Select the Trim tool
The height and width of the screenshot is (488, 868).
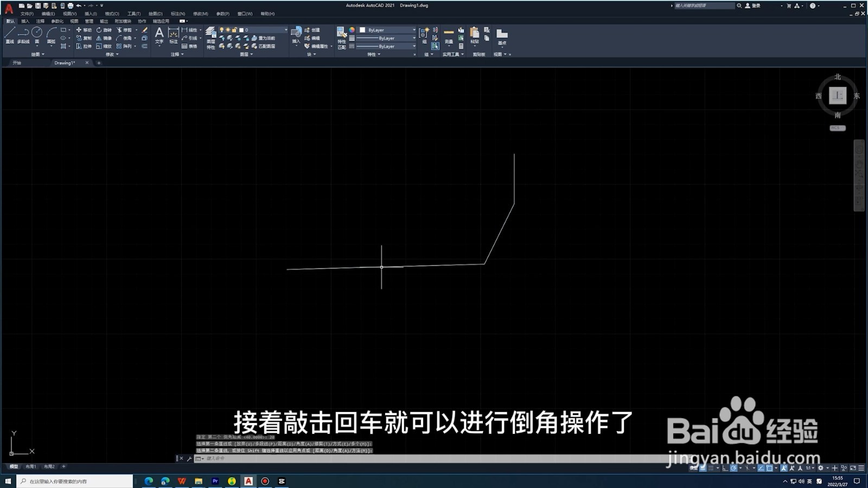pos(124,30)
